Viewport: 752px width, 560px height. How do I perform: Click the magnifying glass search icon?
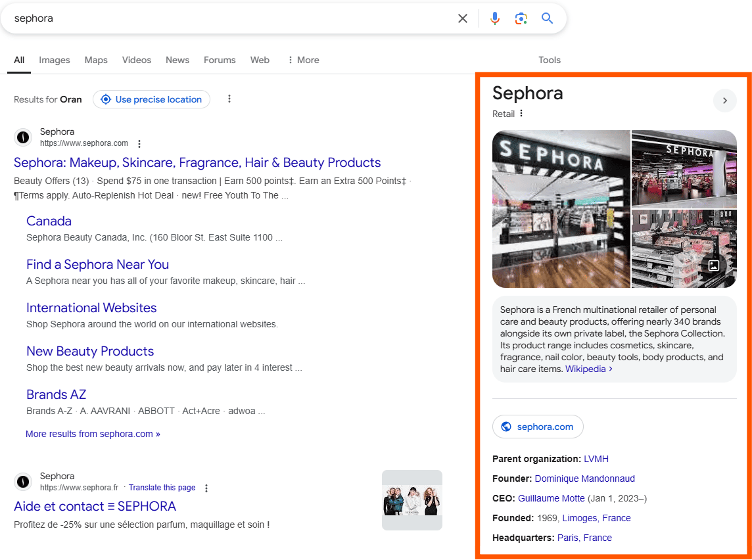tap(547, 18)
